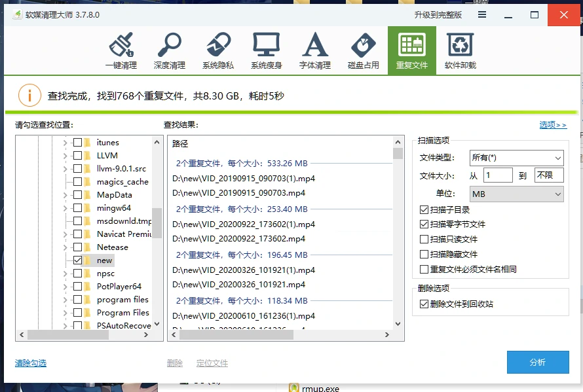Open the 一键清理 one-click clean tool
This screenshot has width=583, height=392.
click(x=121, y=50)
